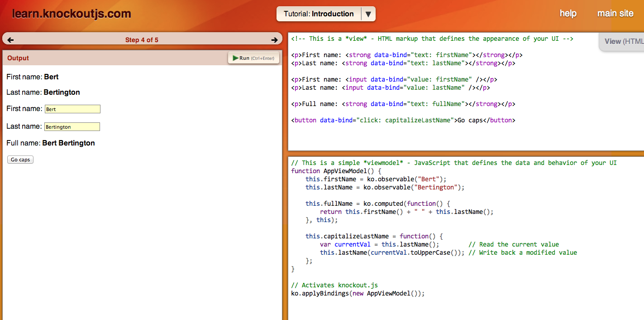Click the input "value: firstName" HTML line
This screenshot has width=644, height=320.
pos(394,80)
